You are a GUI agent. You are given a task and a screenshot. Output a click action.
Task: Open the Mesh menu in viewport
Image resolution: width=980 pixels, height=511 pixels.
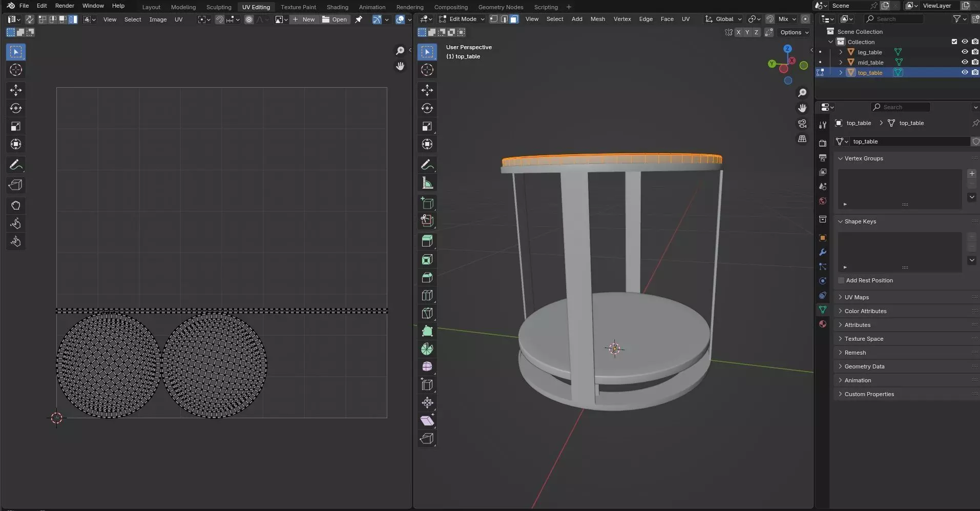point(597,19)
